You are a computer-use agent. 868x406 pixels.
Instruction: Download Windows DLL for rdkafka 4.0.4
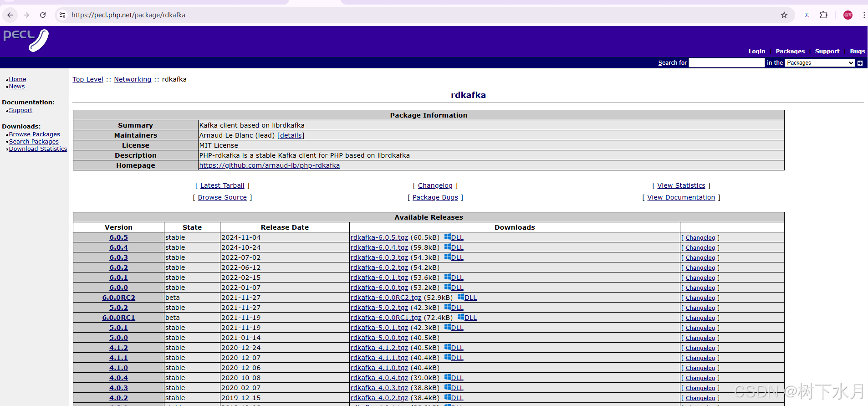click(x=454, y=378)
